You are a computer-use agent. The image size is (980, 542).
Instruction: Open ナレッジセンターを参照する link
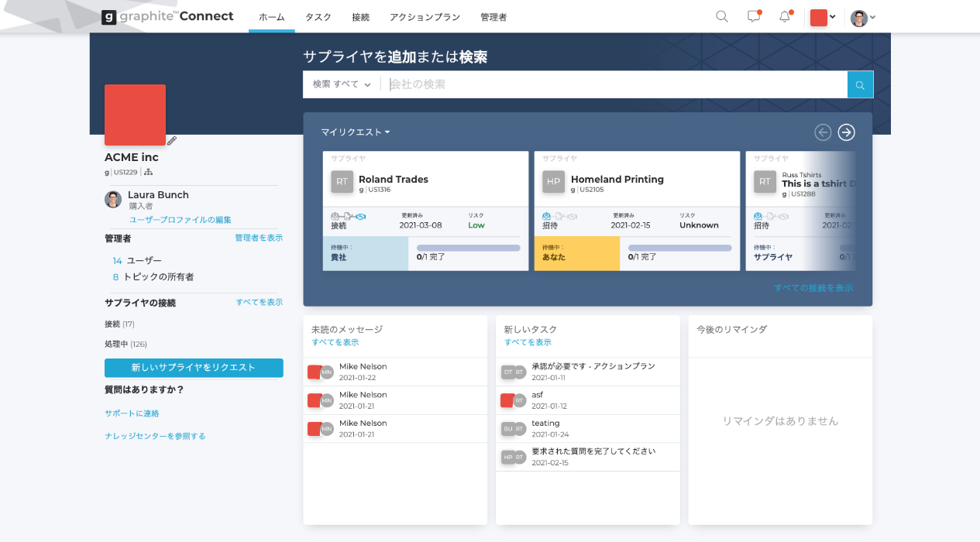(x=155, y=436)
